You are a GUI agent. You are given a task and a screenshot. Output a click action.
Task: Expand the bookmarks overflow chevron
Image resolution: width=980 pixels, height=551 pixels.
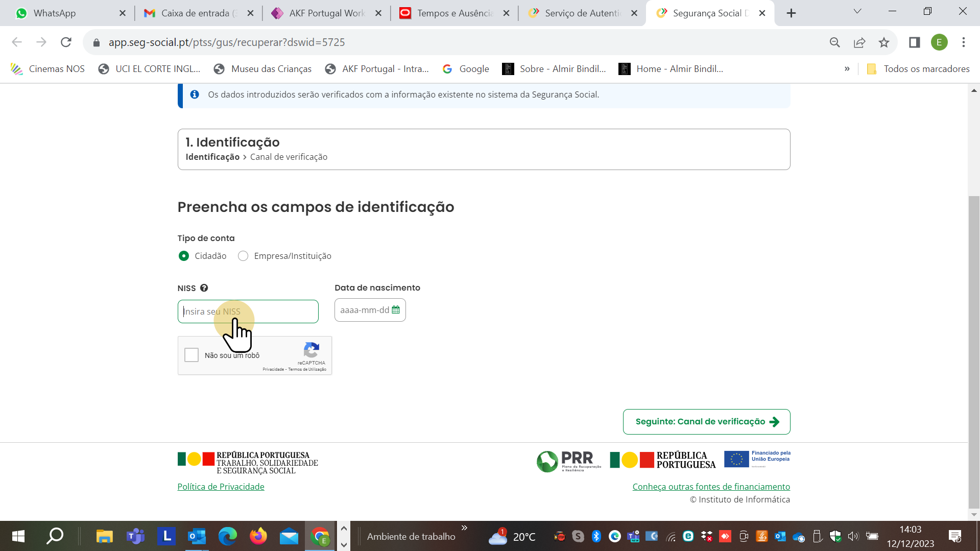pos(848,68)
